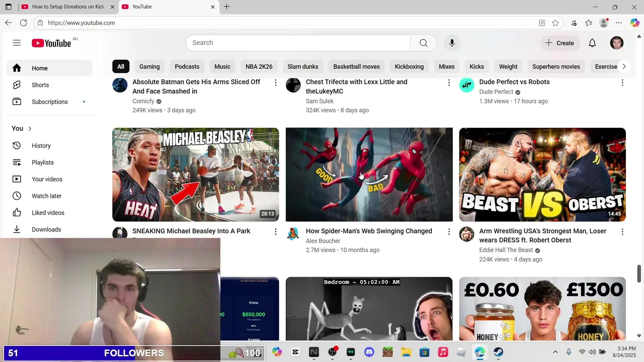Viewport: 644px width, 362px height.
Task: Show more filter chips with right arrow
Action: pyautogui.click(x=624, y=66)
